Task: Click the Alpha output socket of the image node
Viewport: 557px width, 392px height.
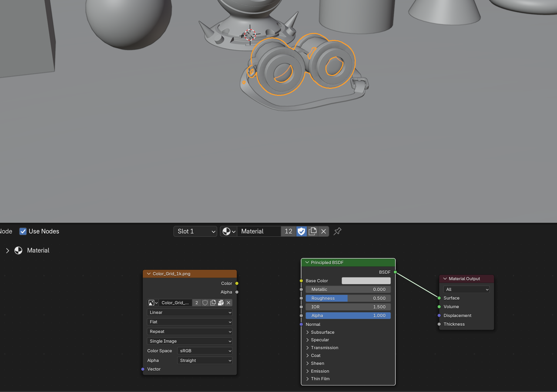Action: pos(237,292)
